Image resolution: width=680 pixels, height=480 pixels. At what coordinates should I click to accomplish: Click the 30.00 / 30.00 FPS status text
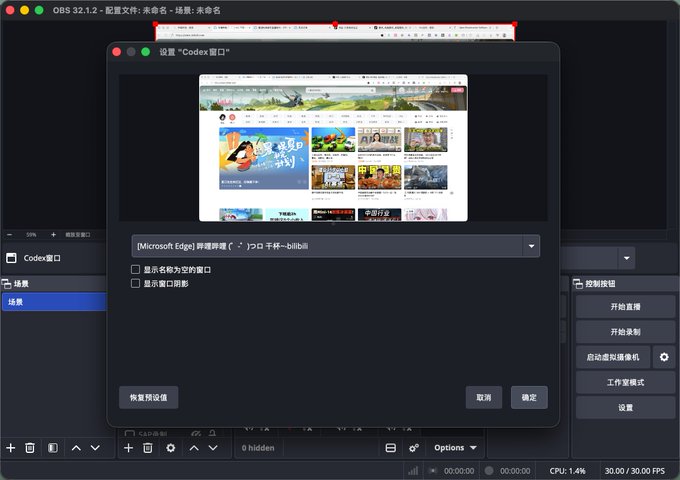[x=634, y=471]
